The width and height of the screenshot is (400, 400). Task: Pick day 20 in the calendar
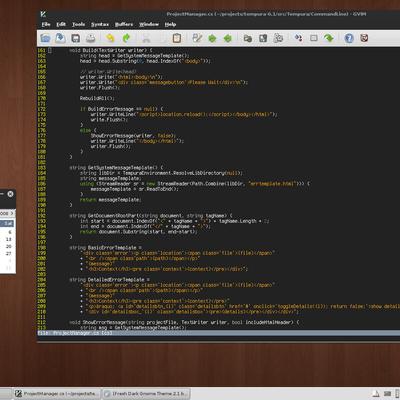tap(9, 246)
